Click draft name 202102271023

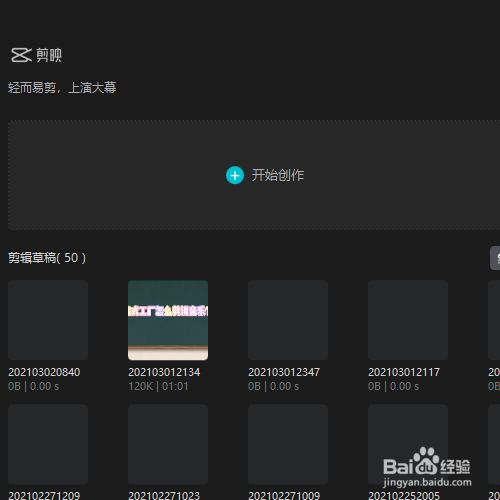pyautogui.click(x=164, y=495)
